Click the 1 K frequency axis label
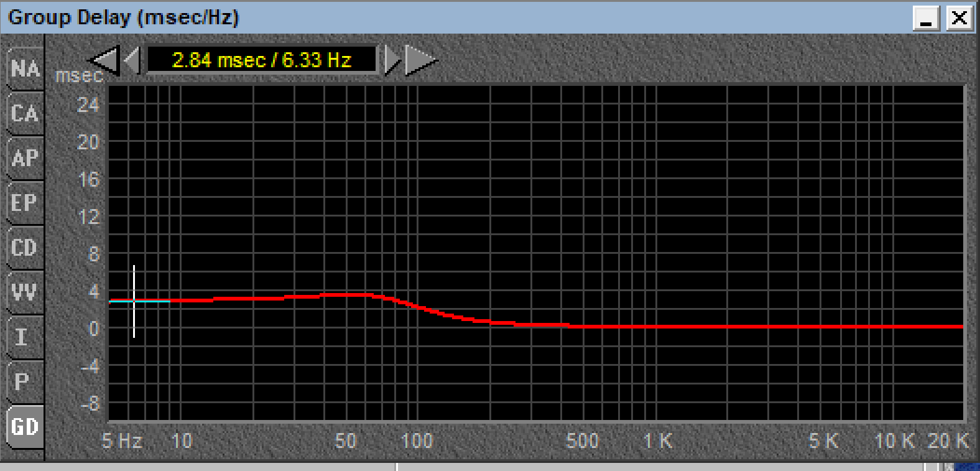The height and width of the screenshot is (471, 980). point(658,441)
